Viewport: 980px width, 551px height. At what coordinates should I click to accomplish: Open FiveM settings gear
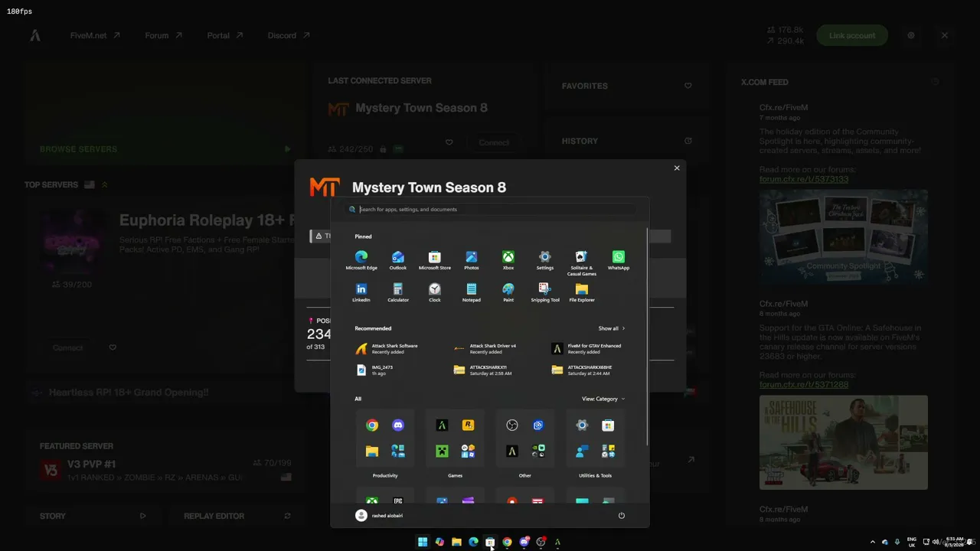[x=911, y=35]
